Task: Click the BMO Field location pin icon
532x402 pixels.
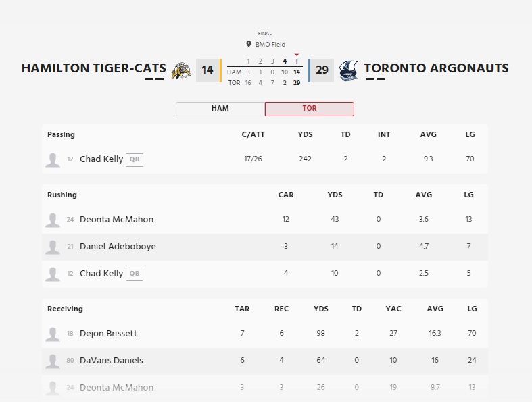Action: [249, 45]
